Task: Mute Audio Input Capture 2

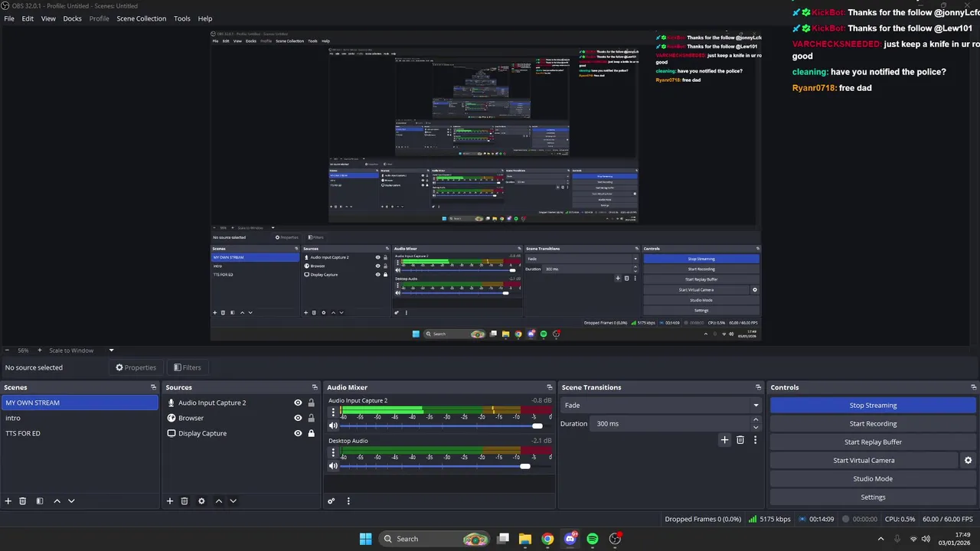Action: coord(333,425)
